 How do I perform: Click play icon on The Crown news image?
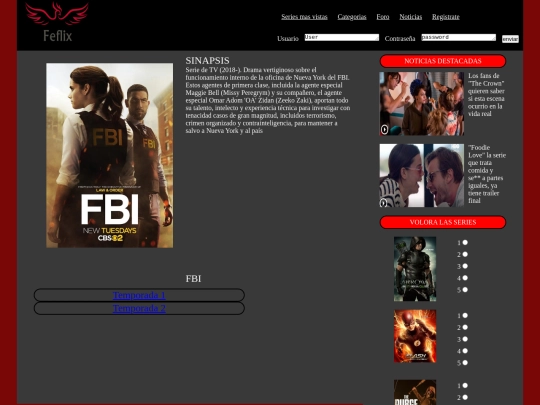384,129
